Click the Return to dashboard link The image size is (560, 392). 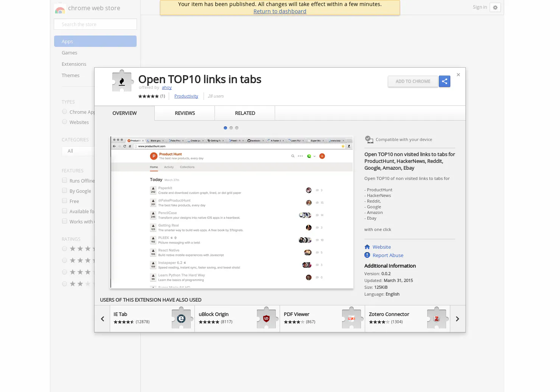pos(280,11)
